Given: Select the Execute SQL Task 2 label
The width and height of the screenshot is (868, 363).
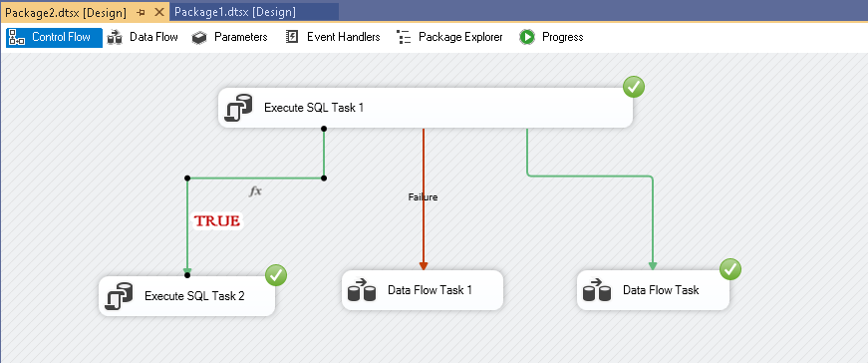Looking at the screenshot, I should tap(194, 296).
